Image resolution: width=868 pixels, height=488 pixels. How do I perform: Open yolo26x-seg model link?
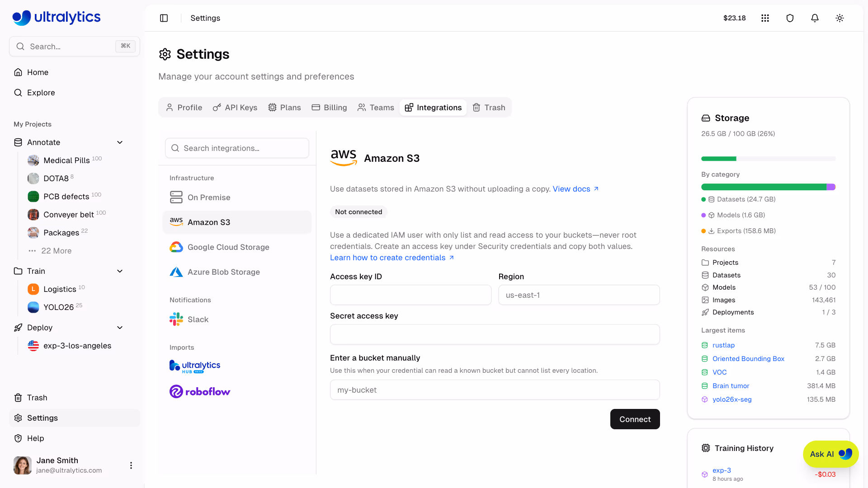(732, 399)
